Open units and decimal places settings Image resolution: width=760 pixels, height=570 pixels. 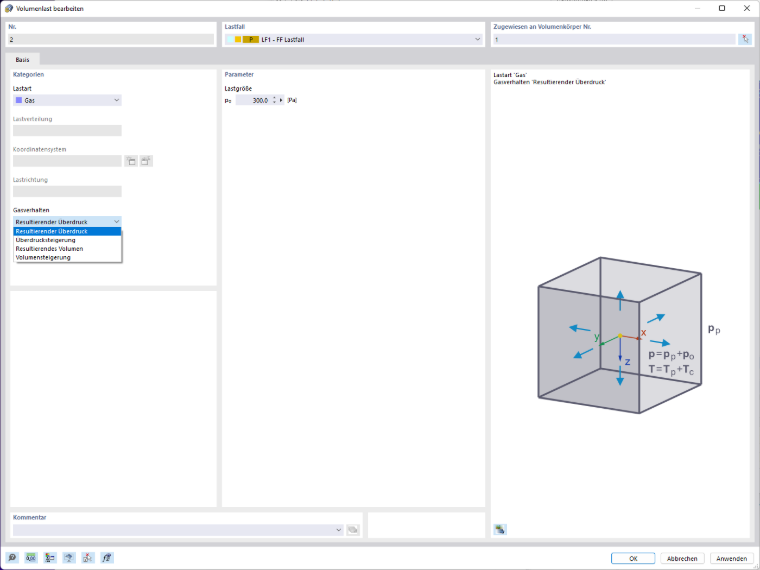[31, 558]
